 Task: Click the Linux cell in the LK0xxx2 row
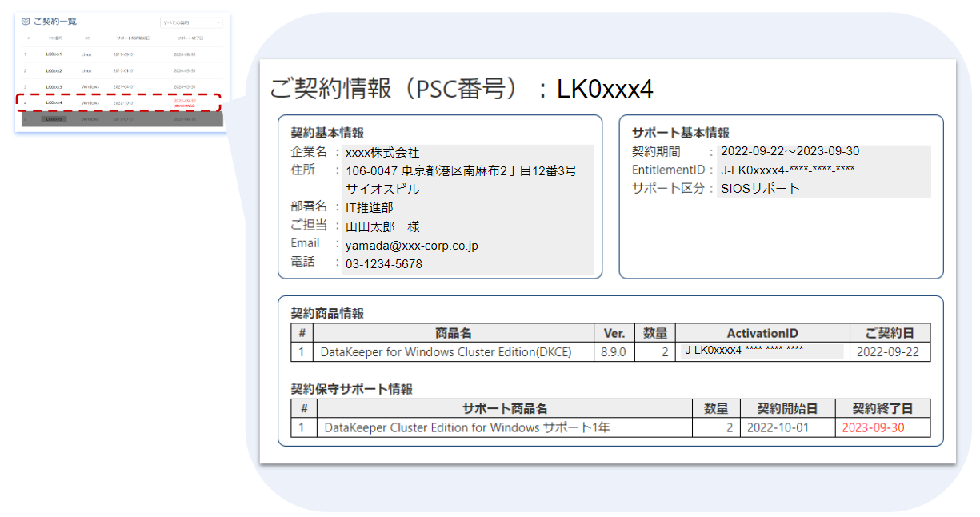pos(86,70)
